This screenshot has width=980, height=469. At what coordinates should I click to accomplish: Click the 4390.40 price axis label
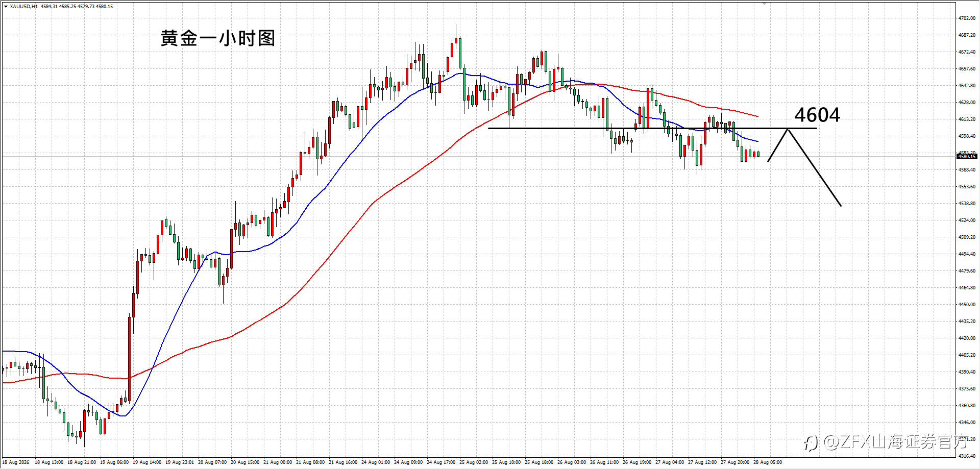[x=967, y=372]
